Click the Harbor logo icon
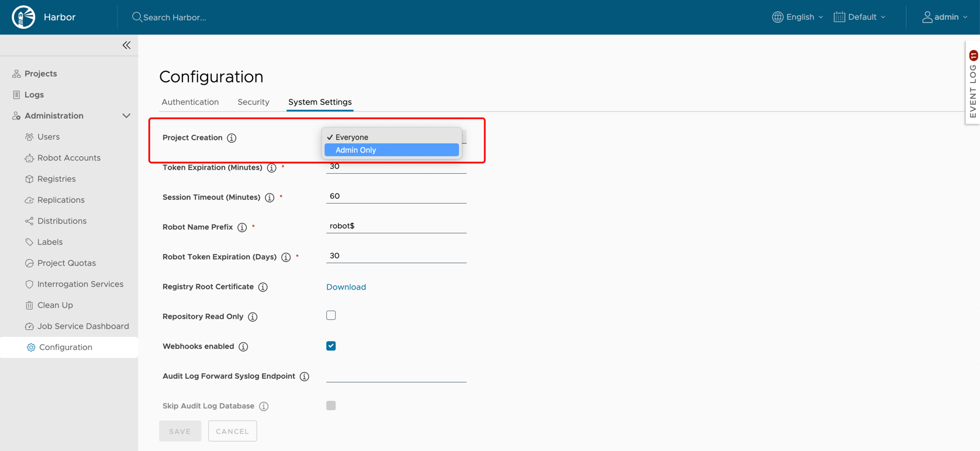 click(23, 17)
